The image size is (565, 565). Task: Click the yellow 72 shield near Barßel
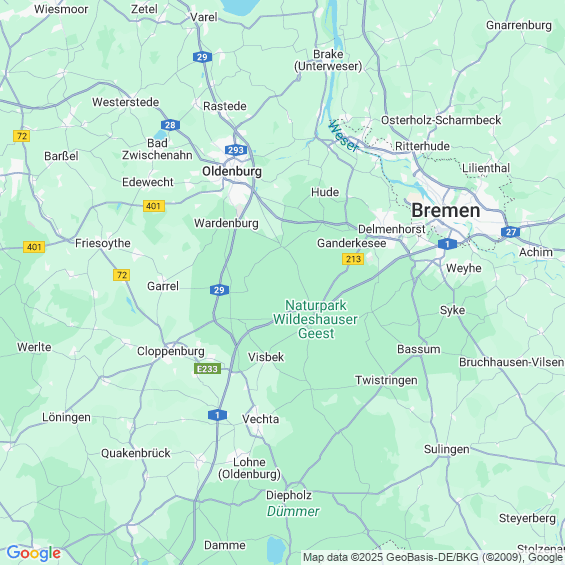coord(22,136)
